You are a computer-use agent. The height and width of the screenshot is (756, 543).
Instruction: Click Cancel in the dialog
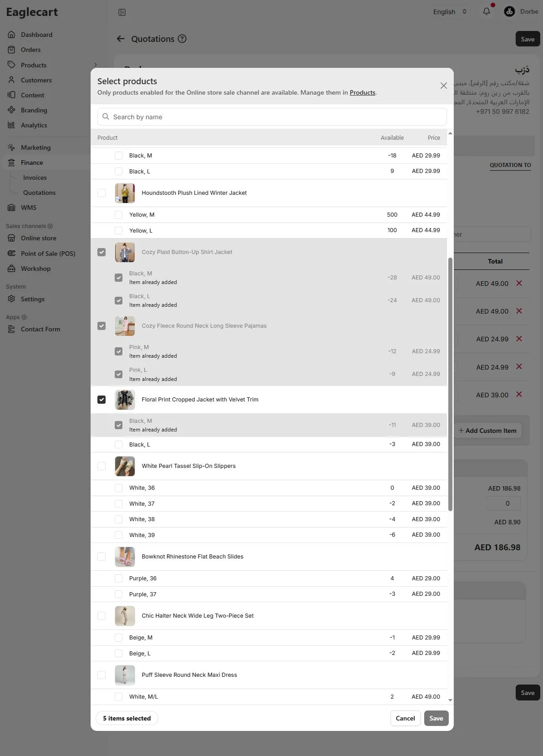[405, 718]
